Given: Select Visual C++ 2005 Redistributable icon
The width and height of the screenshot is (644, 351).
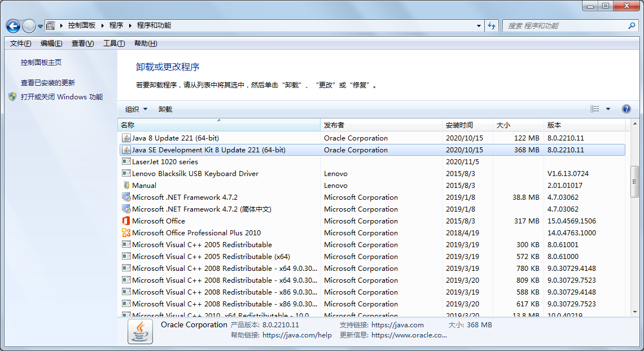Looking at the screenshot, I should (x=126, y=244).
